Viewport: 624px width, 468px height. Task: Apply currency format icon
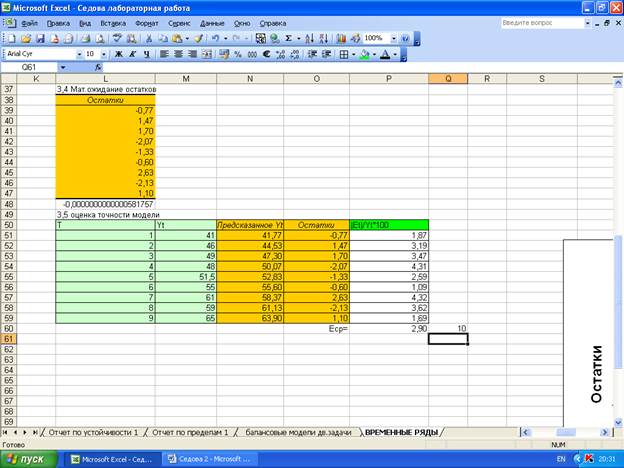tap(224, 54)
